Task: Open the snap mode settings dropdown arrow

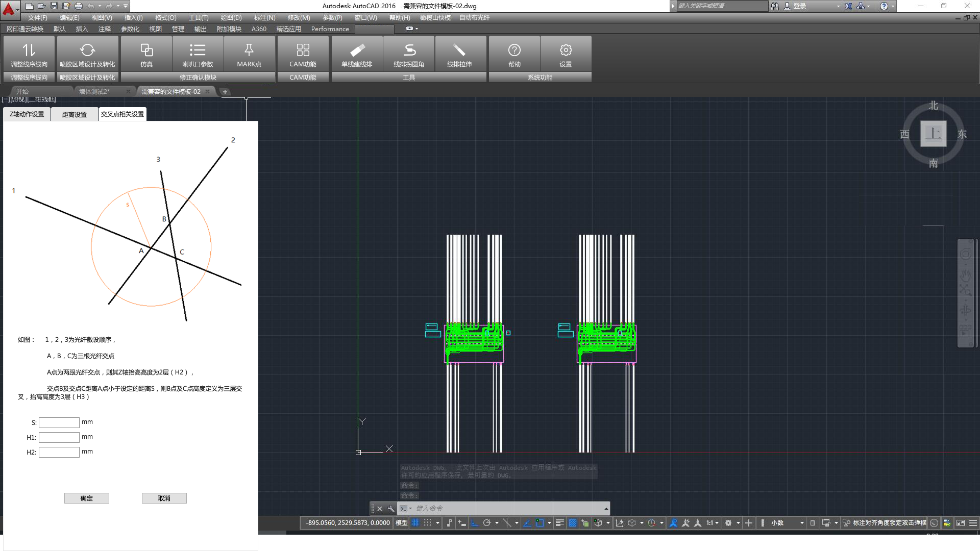Action: coord(437,523)
